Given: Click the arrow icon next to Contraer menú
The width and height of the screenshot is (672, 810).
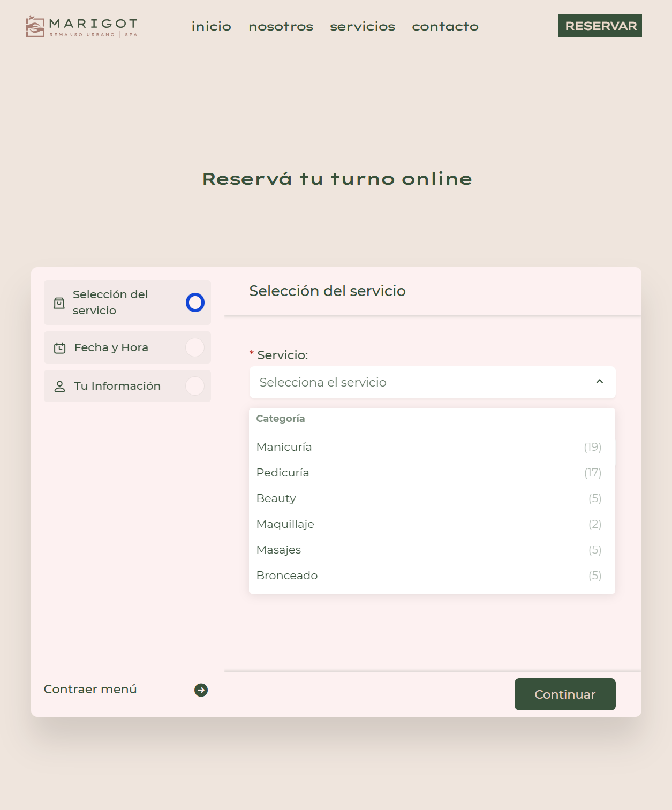Looking at the screenshot, I should (201, 690).
